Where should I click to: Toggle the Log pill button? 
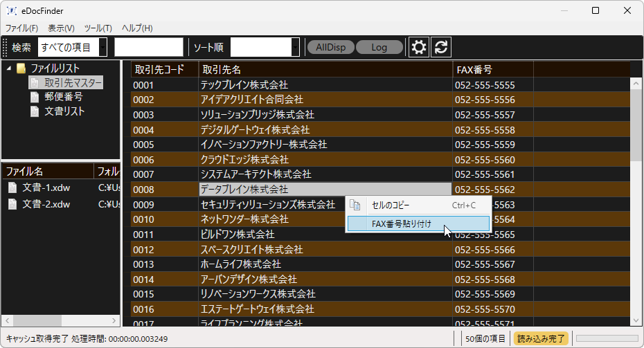click(x=379, y=47)
